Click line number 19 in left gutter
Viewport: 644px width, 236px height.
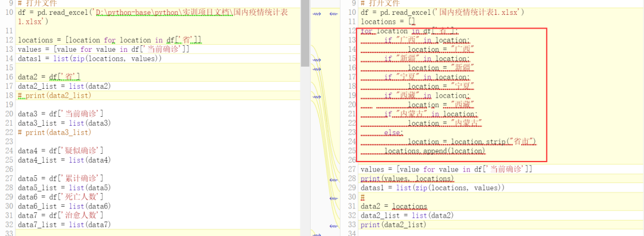pos(9,105)
